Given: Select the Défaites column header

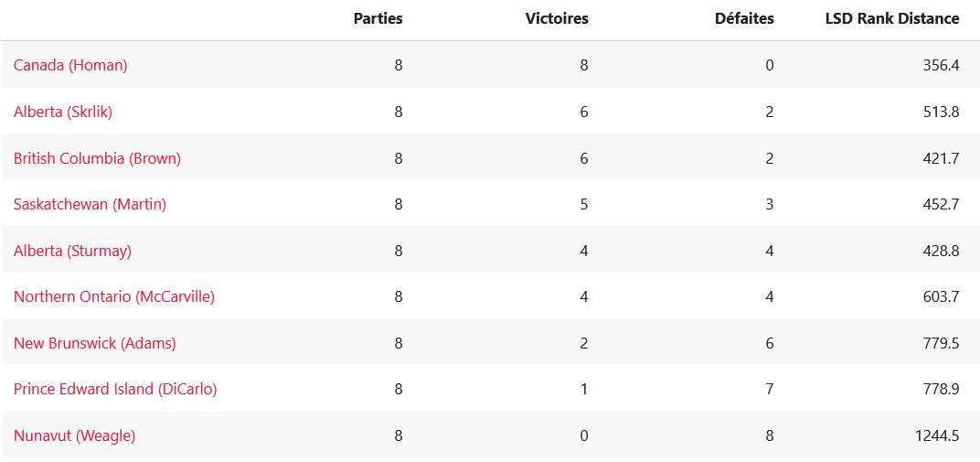Looking at the screenshot, I should pyautogui.click(x=744, y=18).
